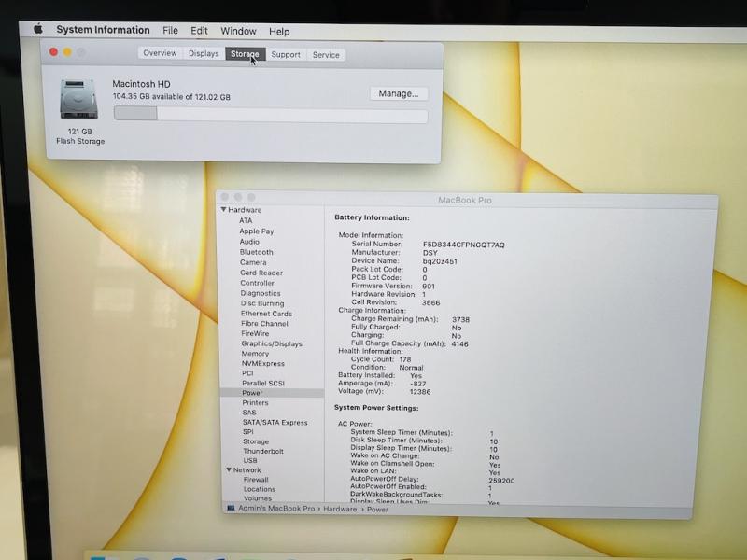Click the System Power Settings heading
This screenshot has width=747, height=560.
[x=376, y=408]
